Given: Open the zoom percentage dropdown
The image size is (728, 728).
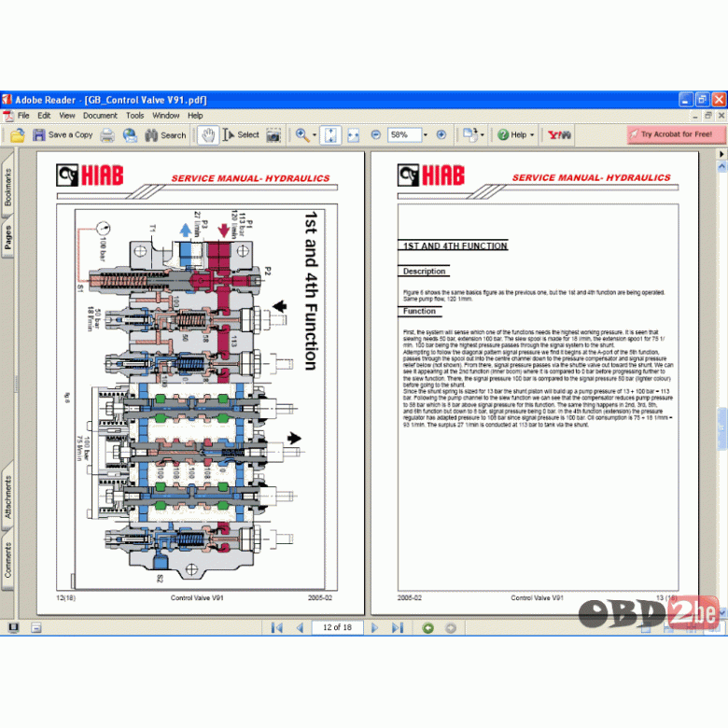Looking at the screenshot, I should 426,134.
